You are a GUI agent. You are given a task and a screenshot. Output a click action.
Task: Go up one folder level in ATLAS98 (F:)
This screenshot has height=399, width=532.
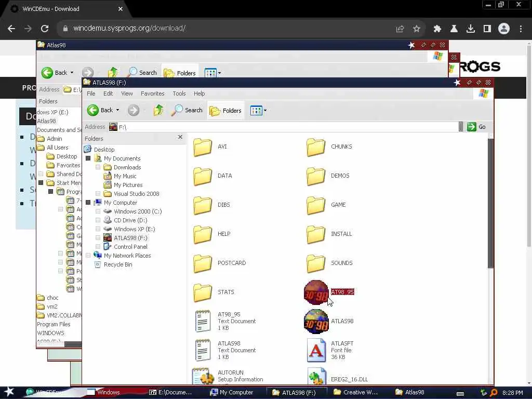(x=158, y=110)
